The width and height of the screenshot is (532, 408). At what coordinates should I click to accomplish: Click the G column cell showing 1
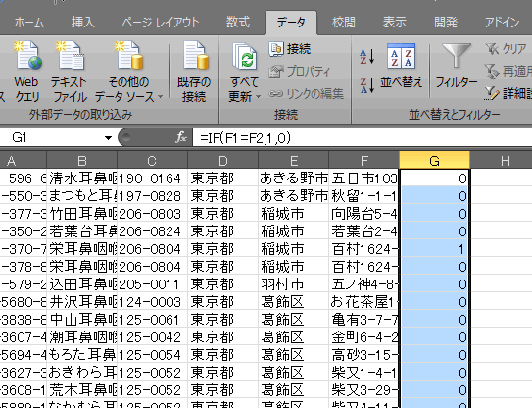tap(435, 249)
